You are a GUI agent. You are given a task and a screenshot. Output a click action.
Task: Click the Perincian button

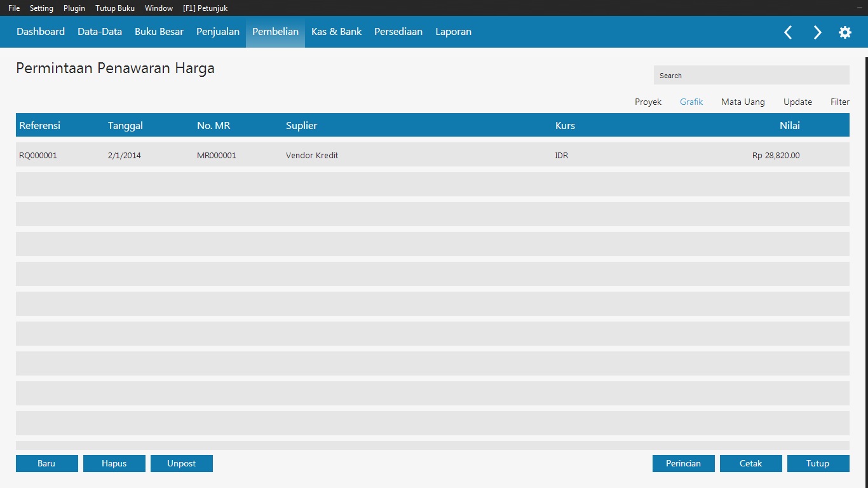pyautogui.click(x=684, y=463)
